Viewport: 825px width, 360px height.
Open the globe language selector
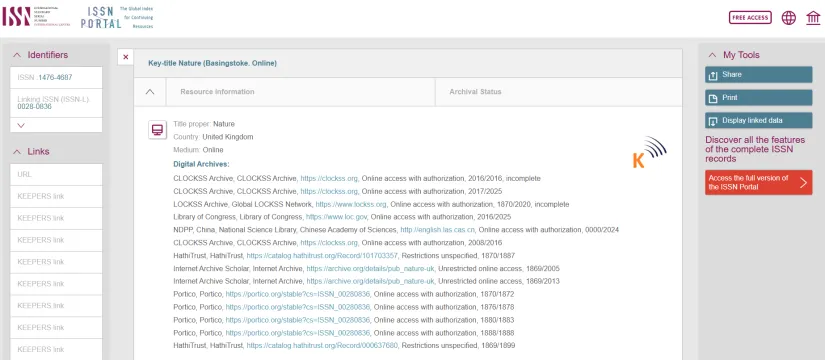788,17
